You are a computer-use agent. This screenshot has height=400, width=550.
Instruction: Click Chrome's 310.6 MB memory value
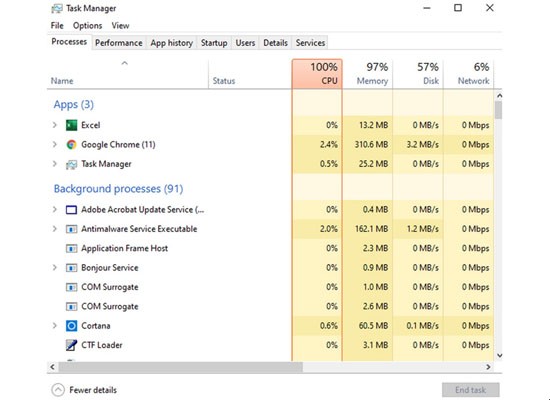point(371,145)
